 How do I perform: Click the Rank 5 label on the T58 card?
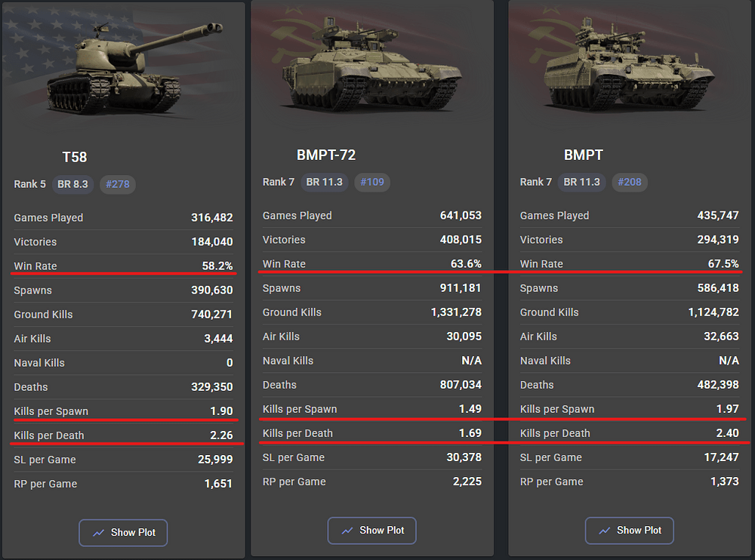pos(29,184)
